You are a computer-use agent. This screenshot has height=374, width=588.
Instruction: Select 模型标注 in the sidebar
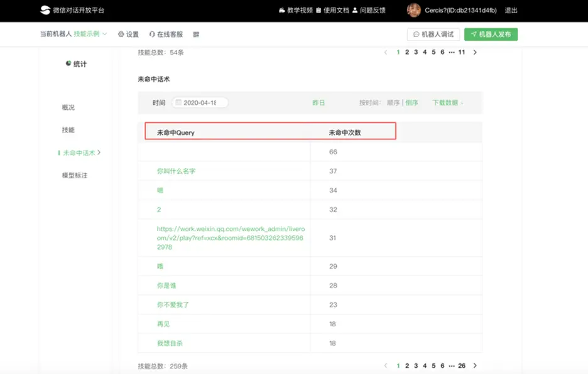(75, 175)
